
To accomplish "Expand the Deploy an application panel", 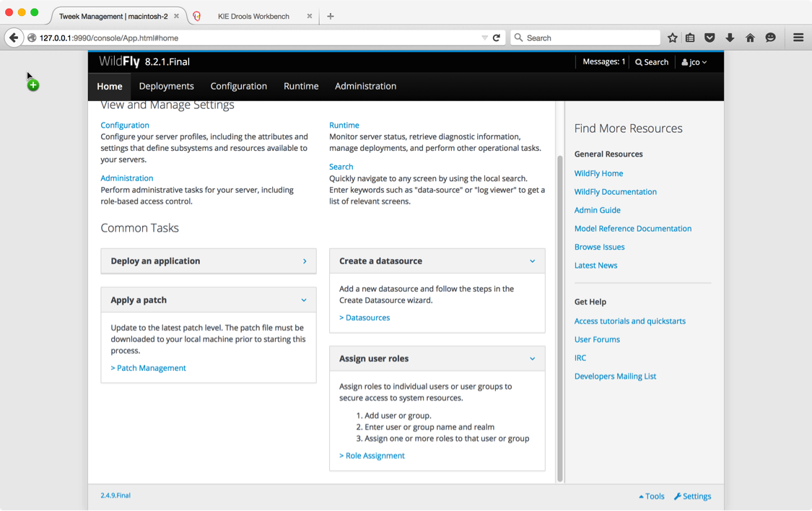I will coord(208,261).
